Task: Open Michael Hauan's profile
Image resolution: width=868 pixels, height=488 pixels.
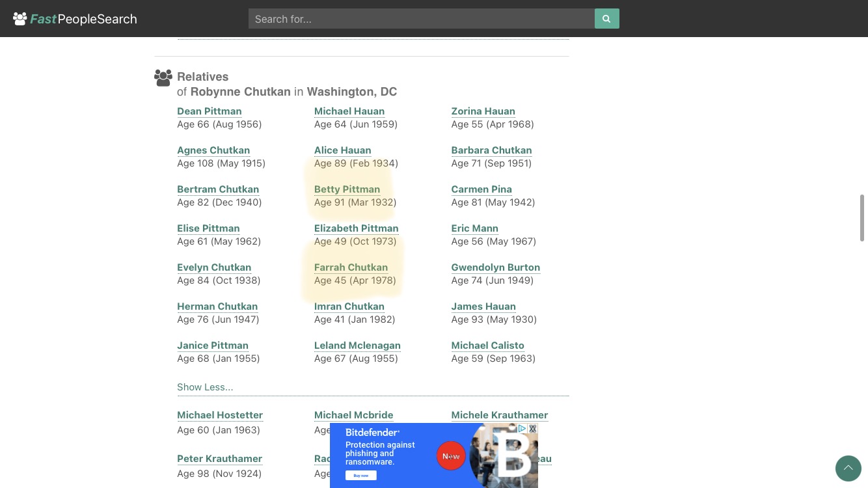Action: pos(349,111)
